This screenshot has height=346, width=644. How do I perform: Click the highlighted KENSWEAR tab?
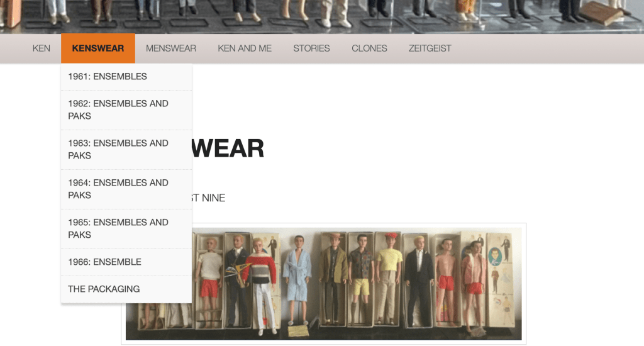98,48
